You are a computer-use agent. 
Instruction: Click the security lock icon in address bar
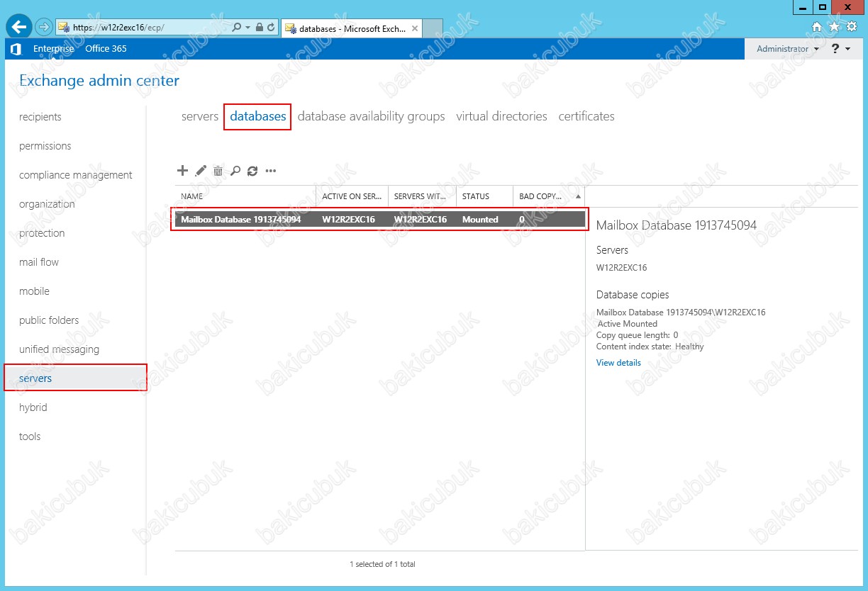[260, 28]
